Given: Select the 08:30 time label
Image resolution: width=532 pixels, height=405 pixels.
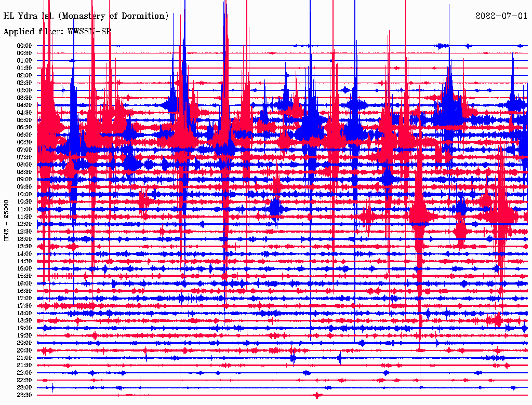Looking at the screenshot, I should click(24, 172).
